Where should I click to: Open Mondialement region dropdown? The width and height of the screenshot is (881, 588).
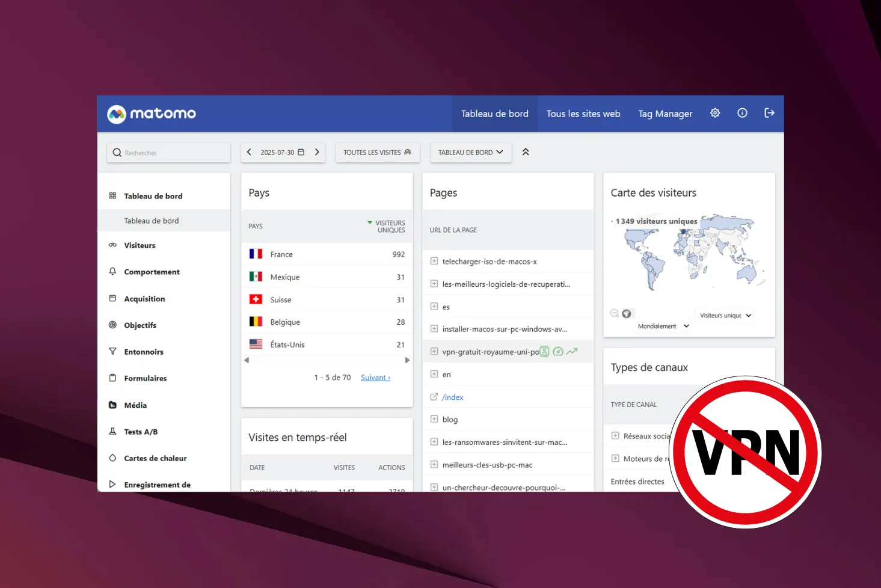tap(663, 326)
